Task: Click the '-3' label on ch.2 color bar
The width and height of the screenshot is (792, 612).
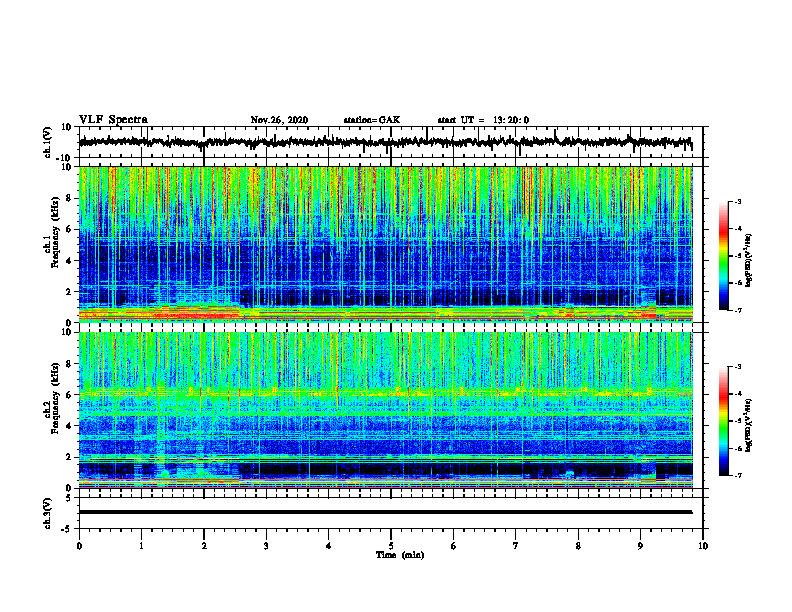Action: pos(738,367)
